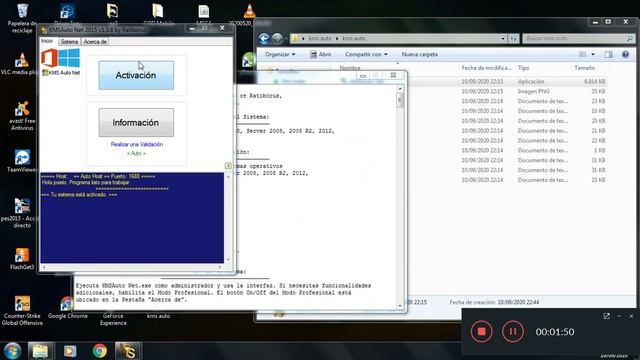640x360 pixels.
Task: Pause the screen recording
Action: tap(513, 331)
